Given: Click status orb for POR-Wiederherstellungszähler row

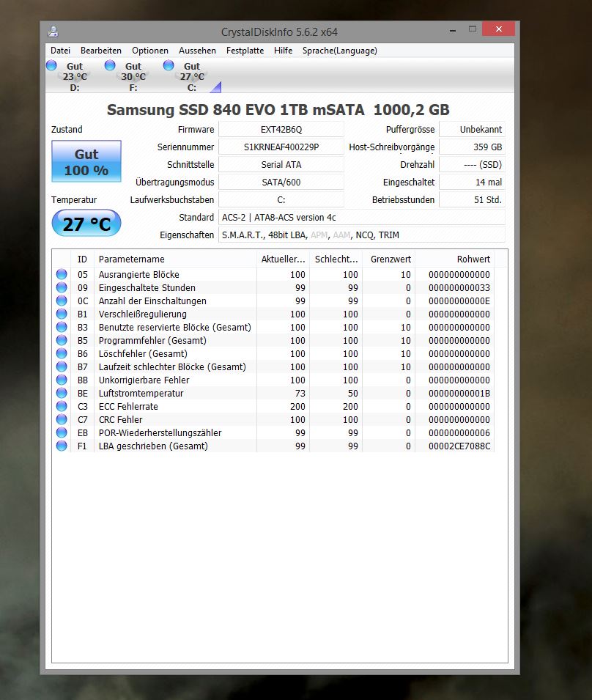Looking at the screenshot, I should click(x=62, y=432).
